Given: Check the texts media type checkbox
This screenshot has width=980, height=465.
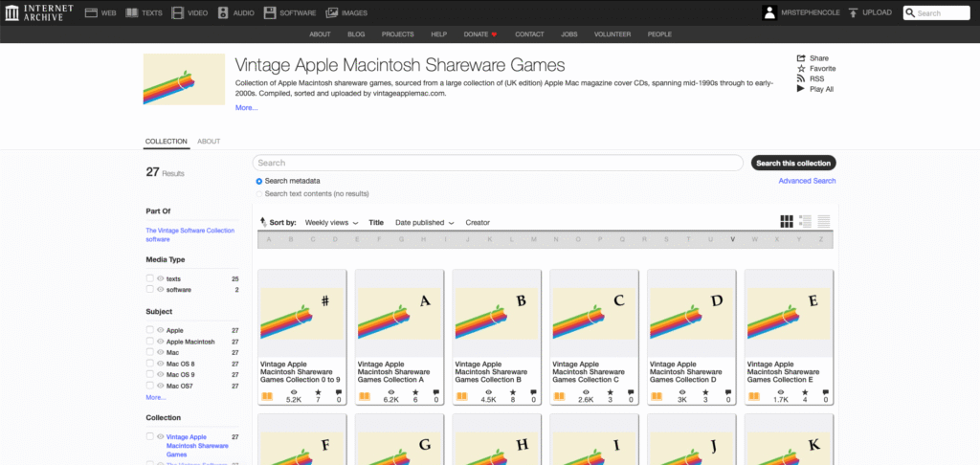Looking at the screenshot, I should pos(150,278).
